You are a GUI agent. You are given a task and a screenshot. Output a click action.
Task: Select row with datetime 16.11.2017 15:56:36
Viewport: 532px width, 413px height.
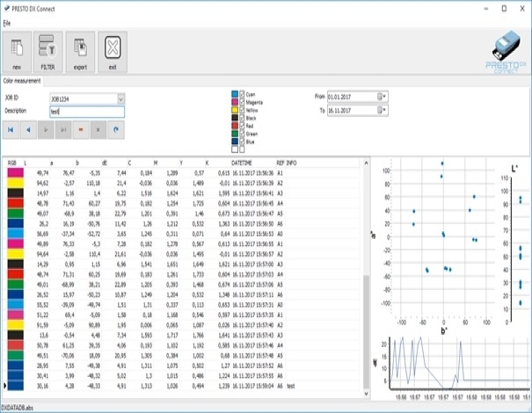point(183,173)
